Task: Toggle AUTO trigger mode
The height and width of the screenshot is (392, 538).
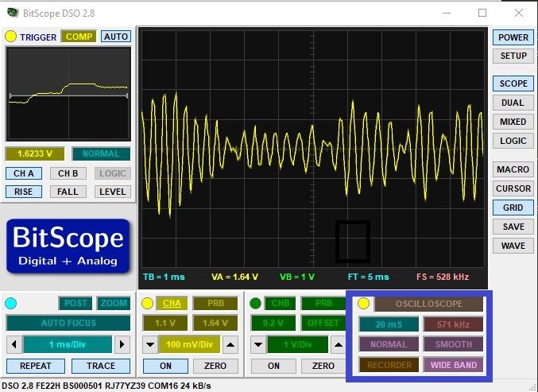Action: 116,37
